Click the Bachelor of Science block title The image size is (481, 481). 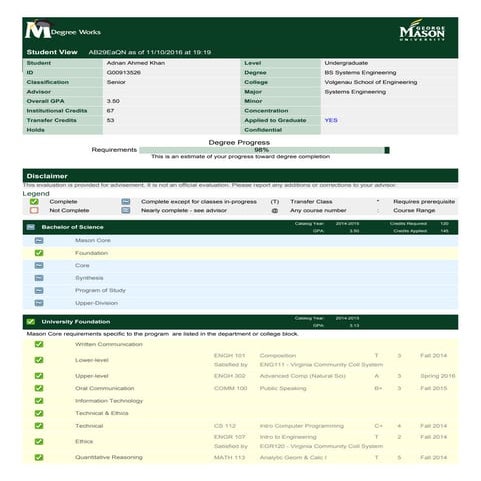click(73, 227)
